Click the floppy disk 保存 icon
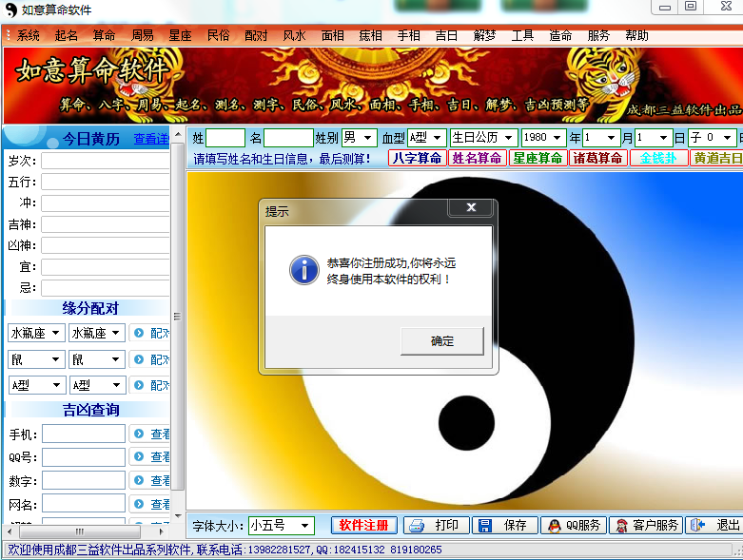 [x=485, y=526]
